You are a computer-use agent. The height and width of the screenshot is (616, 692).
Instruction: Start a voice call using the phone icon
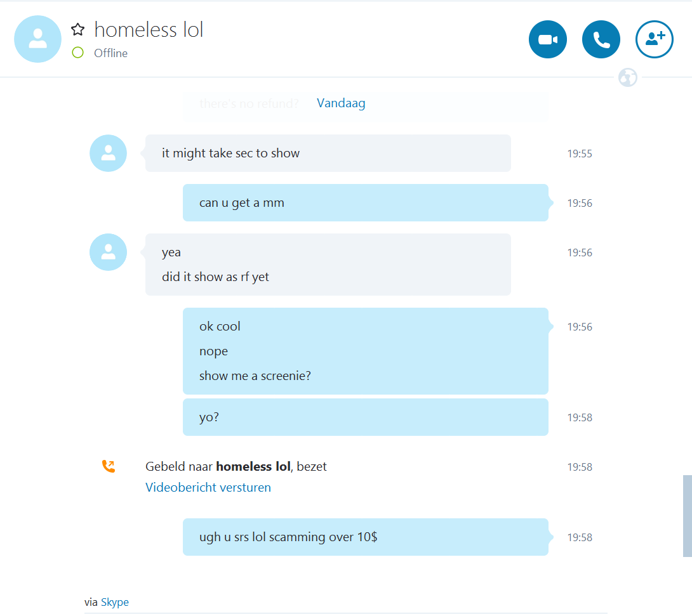601,39
